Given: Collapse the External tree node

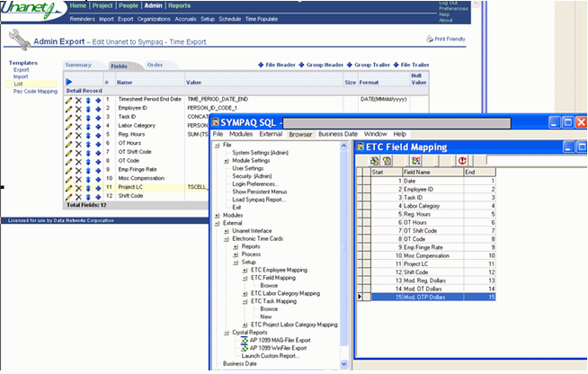Looking at the screenshot, I should (x=217, y=224).
